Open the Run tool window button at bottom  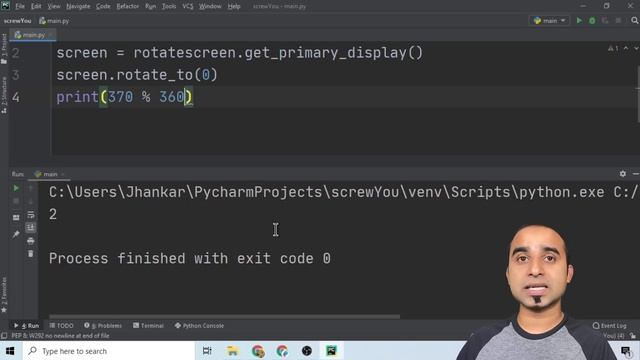[x=26, y=326]
